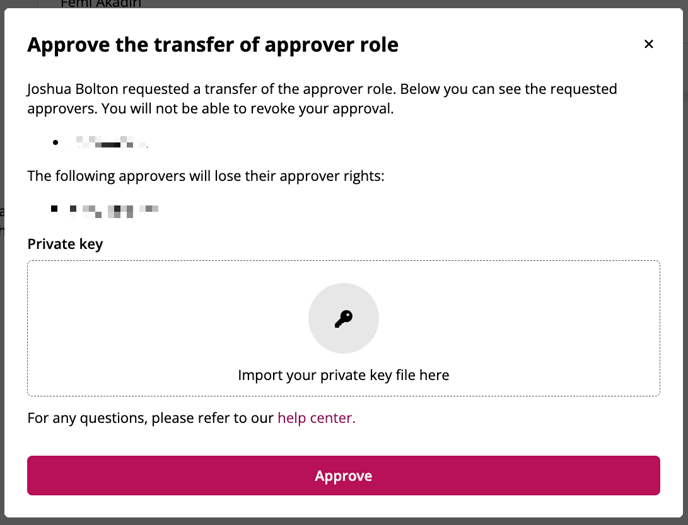
Task: Click the gray circle around the key
Action: tap(344, 318)
